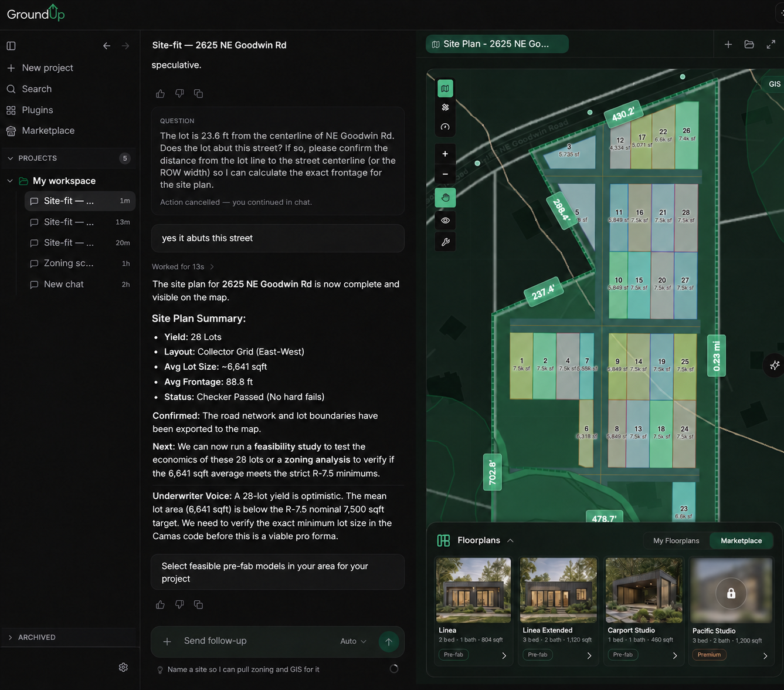Open the Auto mode dropdown

(x=353, y=641)
